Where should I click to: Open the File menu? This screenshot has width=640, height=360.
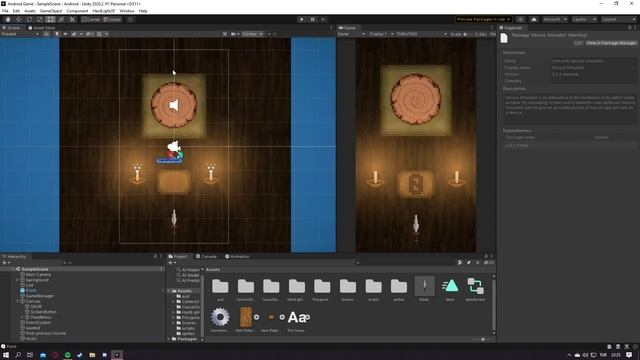pyautogui.click(x=5, y=11)
